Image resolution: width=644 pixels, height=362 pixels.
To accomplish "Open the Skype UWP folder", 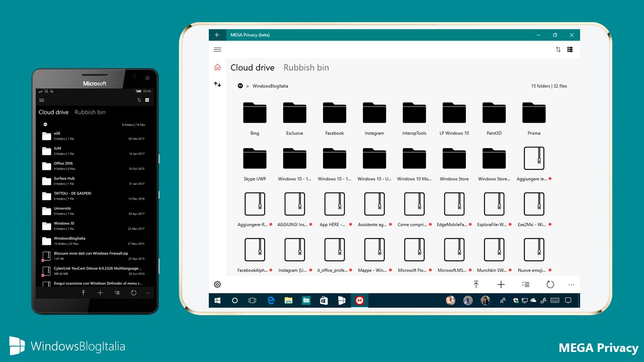I will pyautogui.click(x=255, y=164).
